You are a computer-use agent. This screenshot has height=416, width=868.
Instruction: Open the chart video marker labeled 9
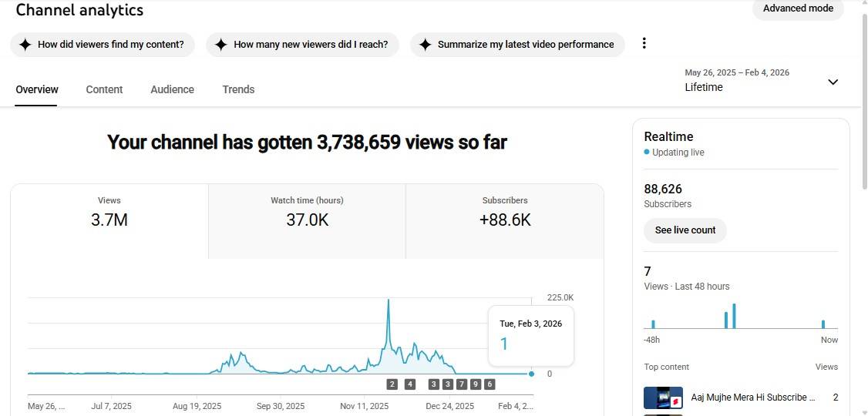click(476, 384)
